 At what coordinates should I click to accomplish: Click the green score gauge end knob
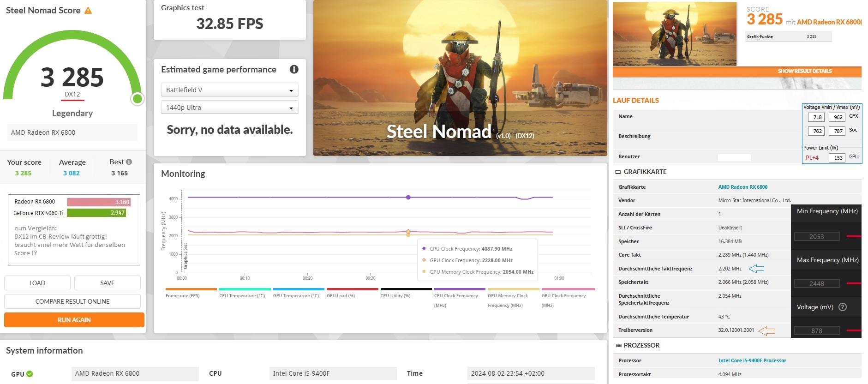(137, 99)
